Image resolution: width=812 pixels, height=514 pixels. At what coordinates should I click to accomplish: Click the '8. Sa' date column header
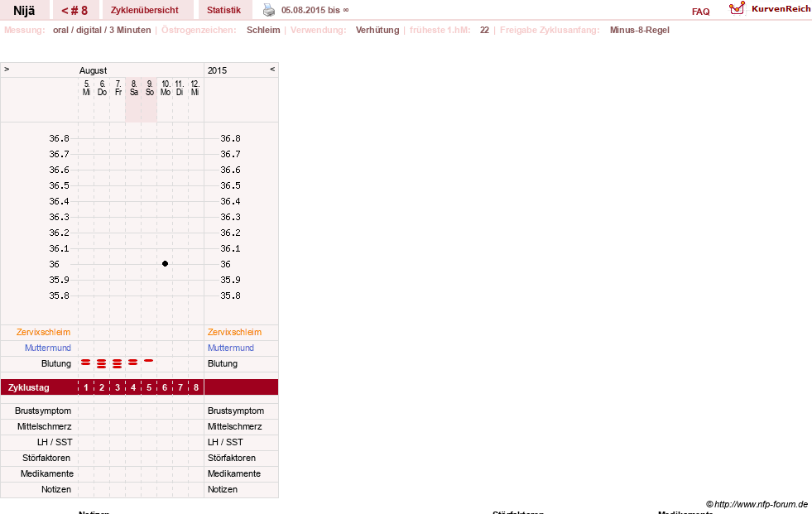(x=133, y=88)
